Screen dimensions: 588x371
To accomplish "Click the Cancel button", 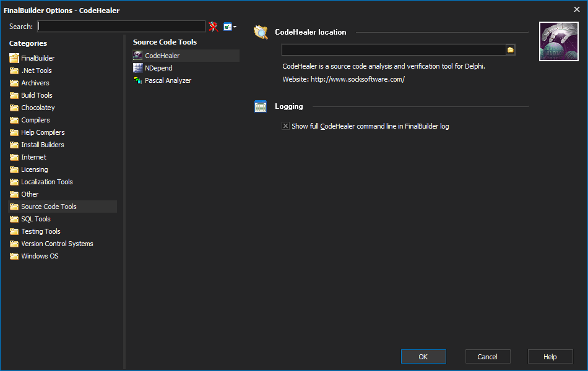I will click(488, 356).
